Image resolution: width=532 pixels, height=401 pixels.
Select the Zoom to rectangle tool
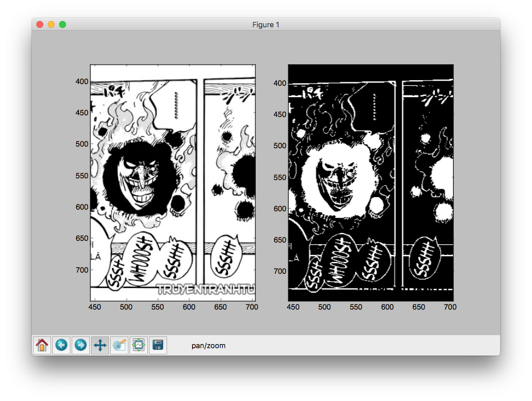[119, 345]
